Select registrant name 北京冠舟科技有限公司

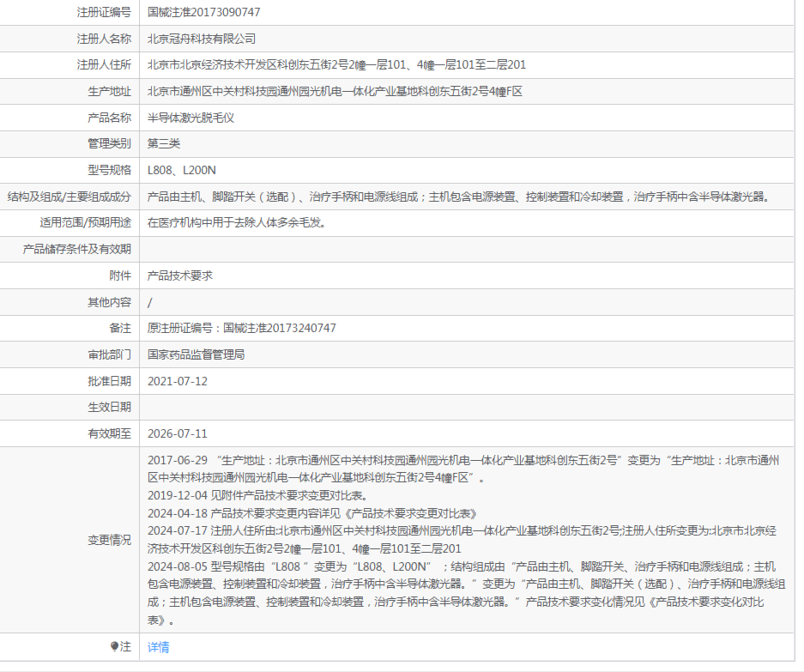[202, 39]
